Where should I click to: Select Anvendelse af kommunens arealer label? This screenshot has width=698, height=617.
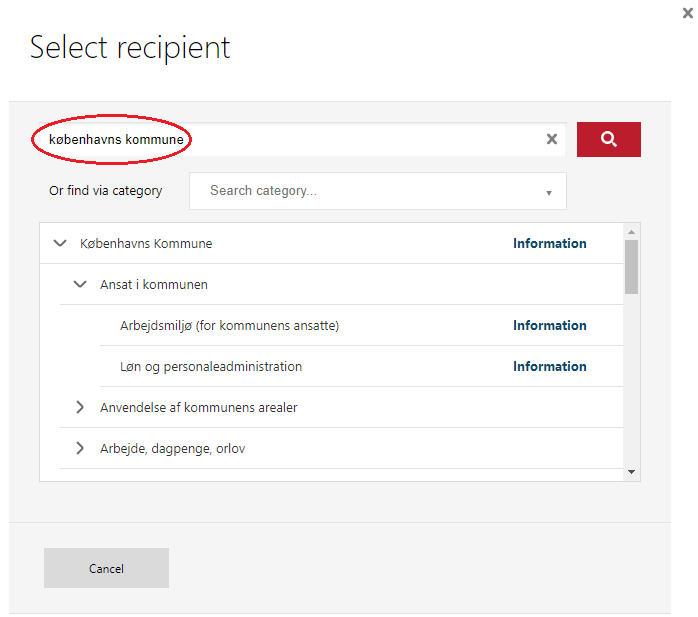[199, 407]
